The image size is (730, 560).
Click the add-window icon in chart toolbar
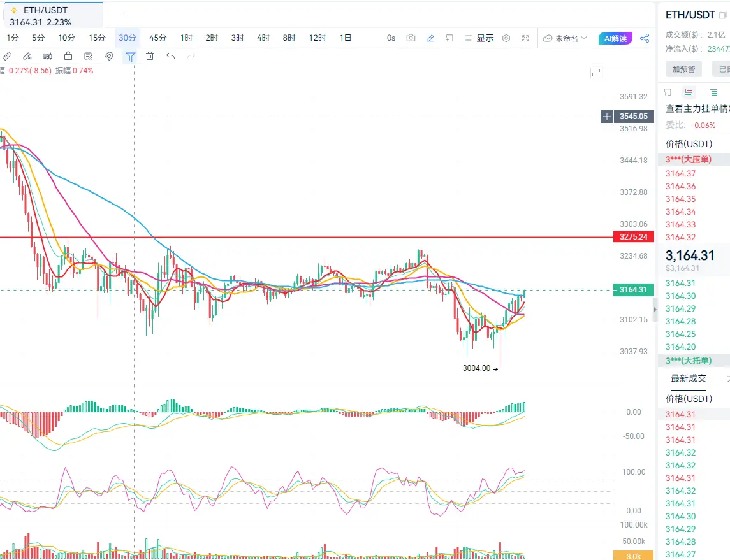coord(449,38)
